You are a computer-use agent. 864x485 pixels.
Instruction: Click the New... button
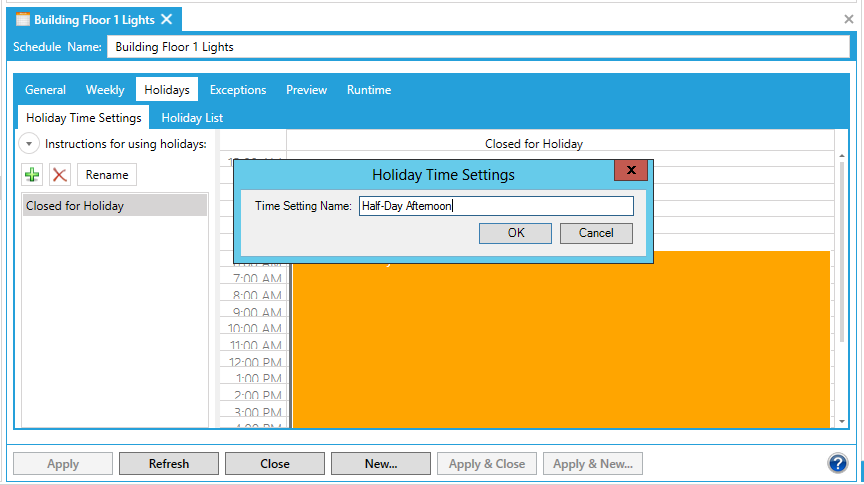(x=381, y=464)
